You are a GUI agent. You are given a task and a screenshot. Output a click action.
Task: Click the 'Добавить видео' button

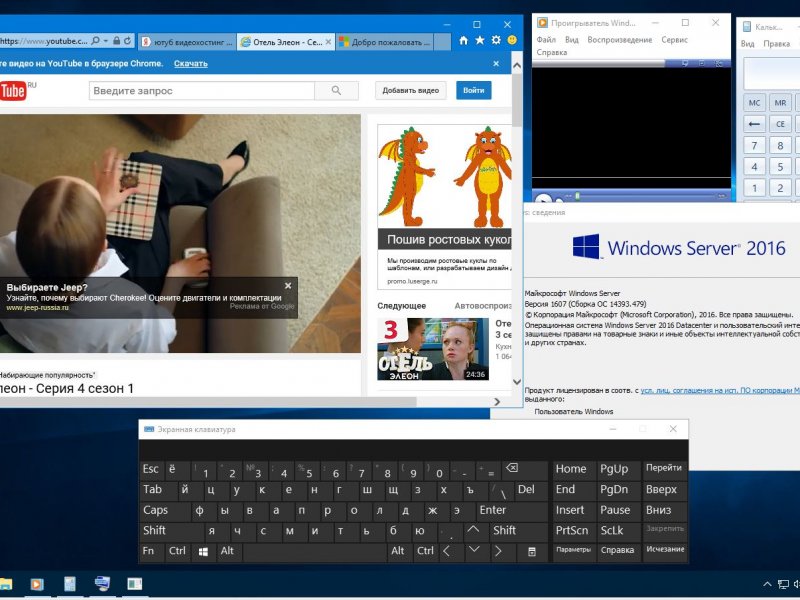(x=411, y=90)
